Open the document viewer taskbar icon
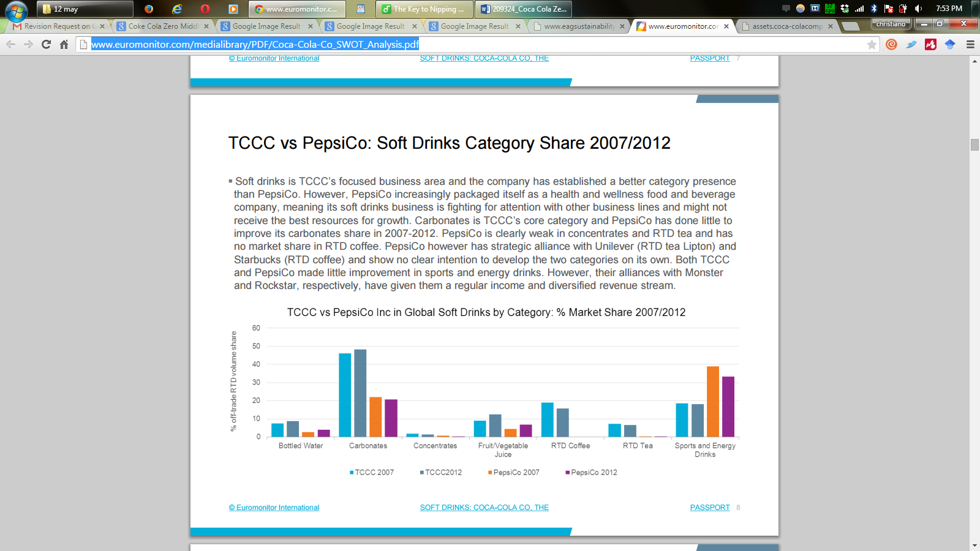 [x=361, y=9]
